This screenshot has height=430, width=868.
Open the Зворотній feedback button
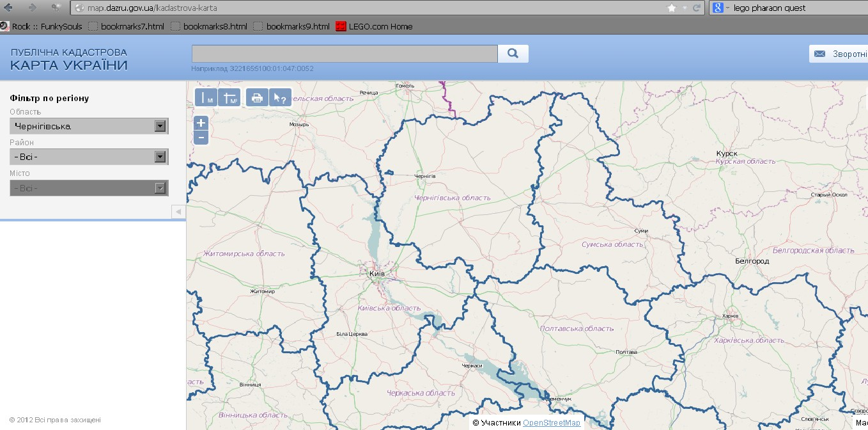click(x=839, y=54)
